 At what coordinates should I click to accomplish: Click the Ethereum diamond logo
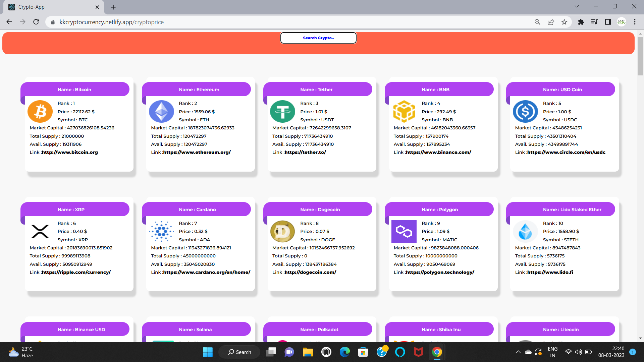161,111
